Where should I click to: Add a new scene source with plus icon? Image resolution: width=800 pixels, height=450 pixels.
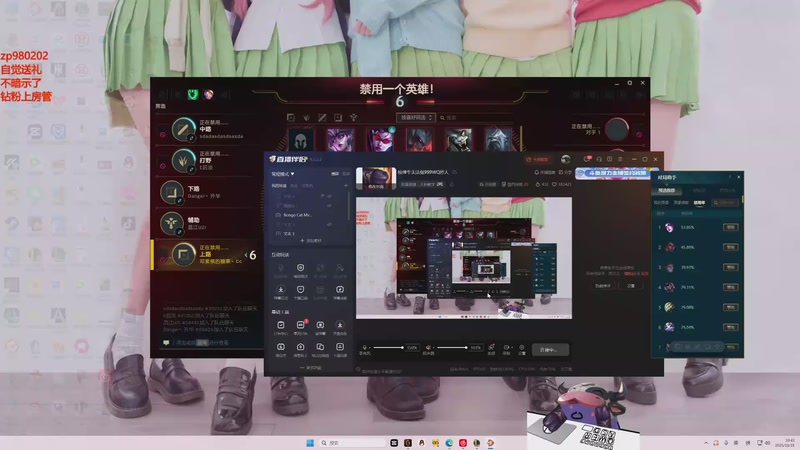(347, 186)
